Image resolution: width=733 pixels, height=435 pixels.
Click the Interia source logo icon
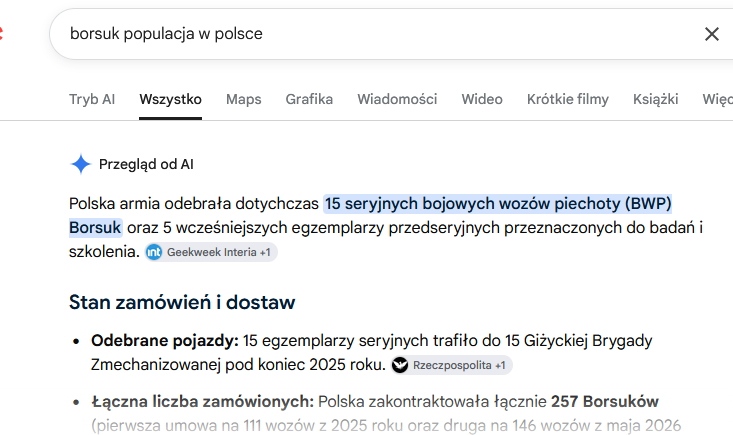[154, 252]
